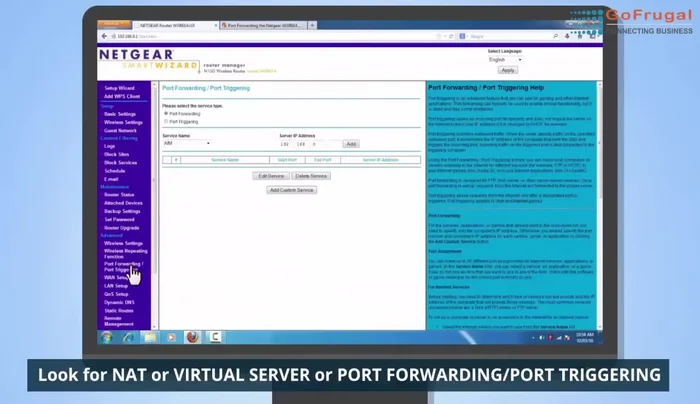Click the Delete Service button
Viewport: 700px width, 404px height.
tap(311, 176)
